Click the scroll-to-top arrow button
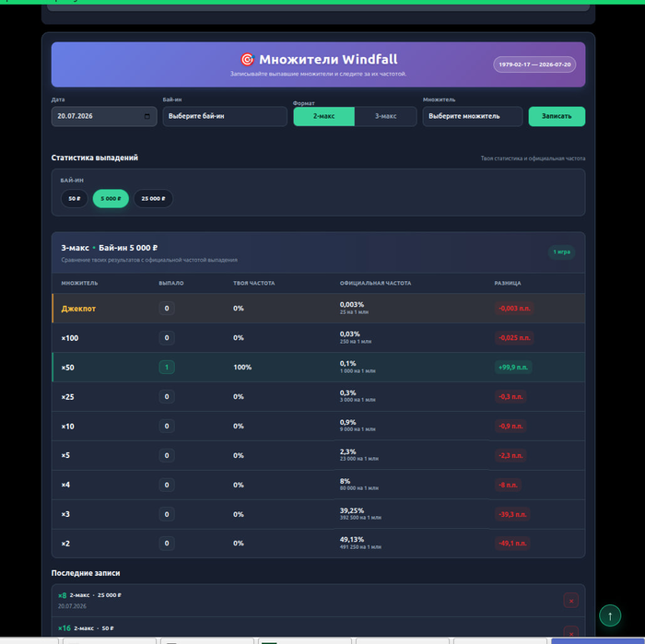 [x=610, y=615]
